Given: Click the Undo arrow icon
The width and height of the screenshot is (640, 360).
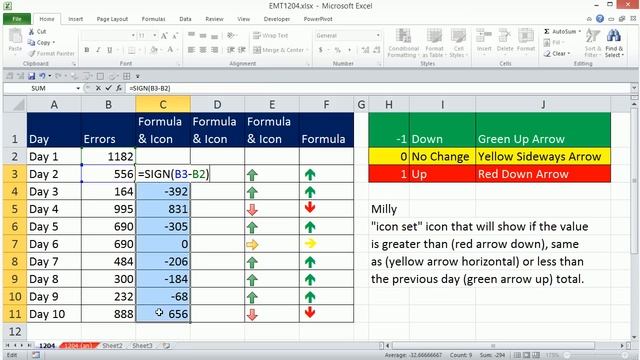Looking at the screenshot, I should tap(42, 76).
